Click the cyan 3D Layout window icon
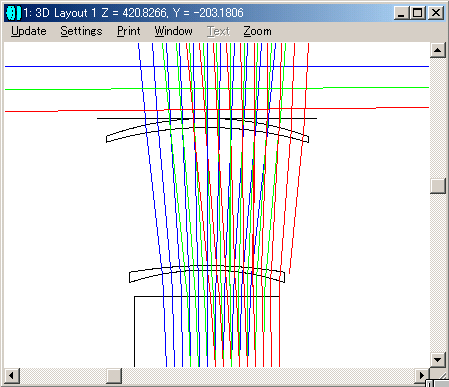Screen dimensions: 449x387 click(x=14, y=13)
